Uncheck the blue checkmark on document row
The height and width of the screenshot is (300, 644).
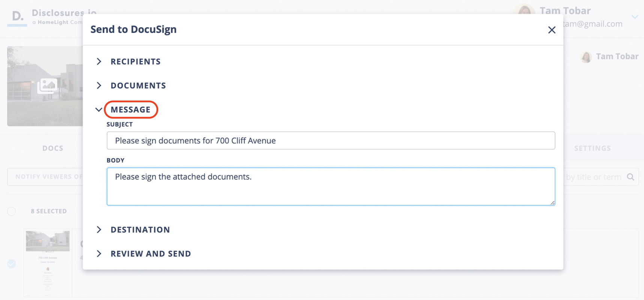pos(12,264)
